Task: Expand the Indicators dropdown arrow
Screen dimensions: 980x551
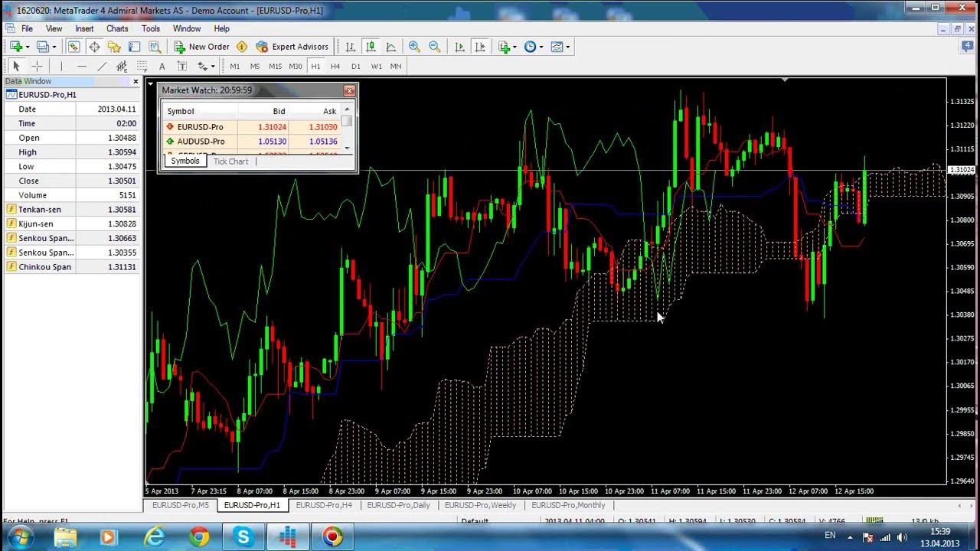Action: 515,47
